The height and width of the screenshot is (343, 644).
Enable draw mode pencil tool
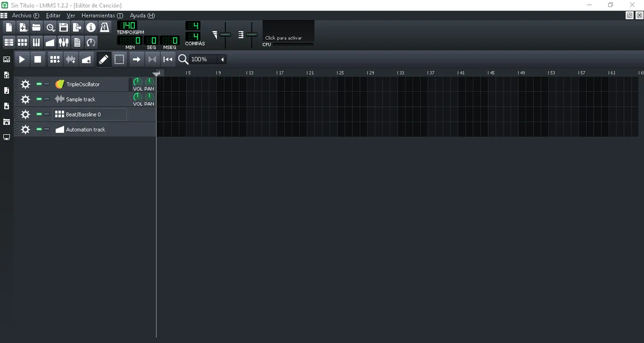[x=103, y=59]
